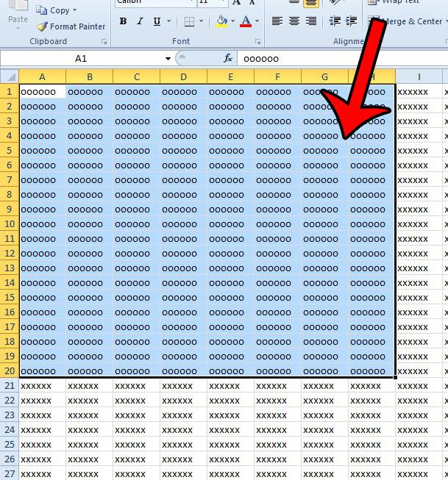This screenshot has width=448, height=480.
Task: Open the Name Box dropdown arrow
Action: point(168,59)
